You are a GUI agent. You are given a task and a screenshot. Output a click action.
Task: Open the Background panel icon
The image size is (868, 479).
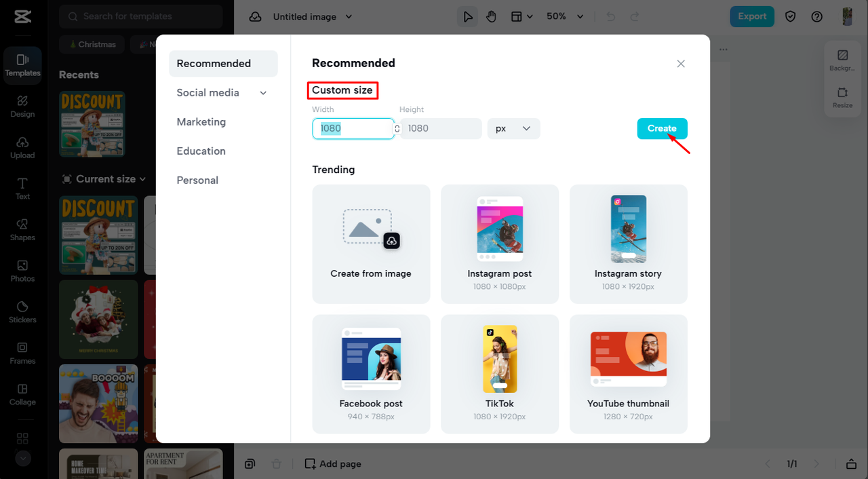(x=842, y=60)
